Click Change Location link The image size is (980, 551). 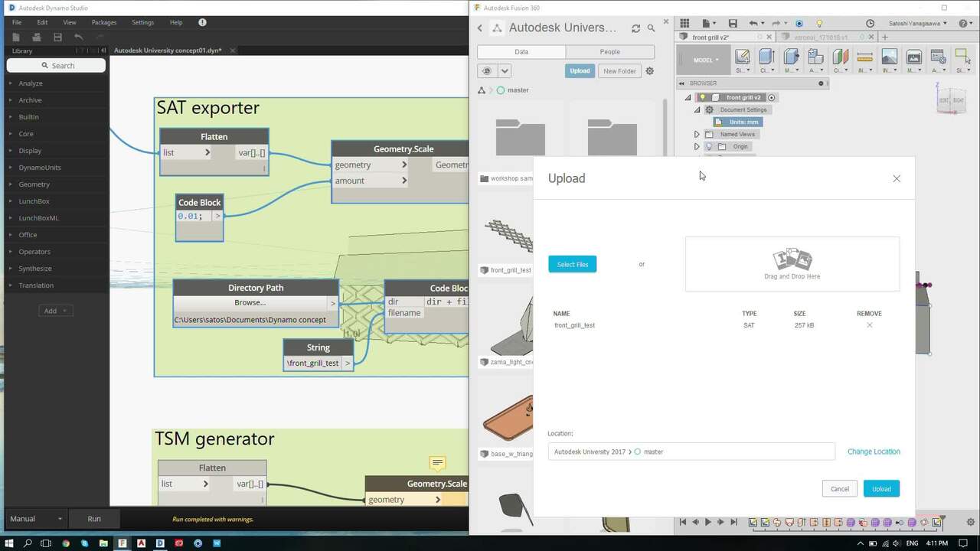coord(874,452)
